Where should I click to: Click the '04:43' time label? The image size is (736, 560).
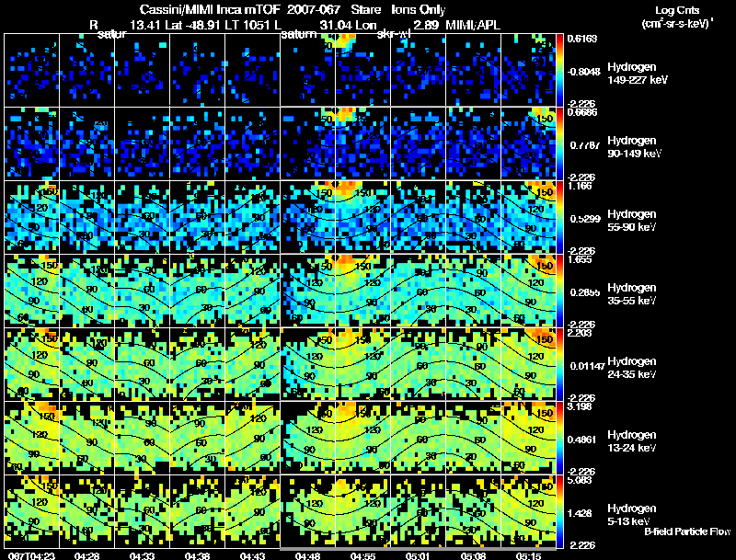pos(252,555)
